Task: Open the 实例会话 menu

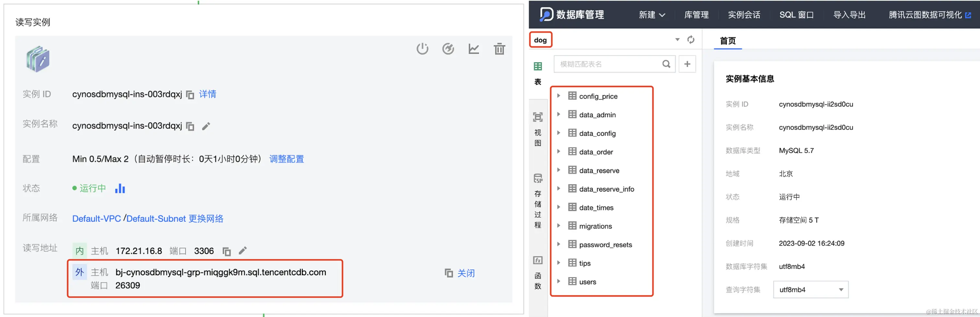Action: (744, 15)
